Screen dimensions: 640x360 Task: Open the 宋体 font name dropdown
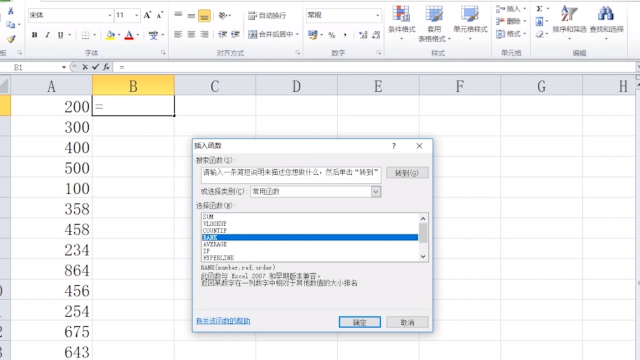pos(110,16)
